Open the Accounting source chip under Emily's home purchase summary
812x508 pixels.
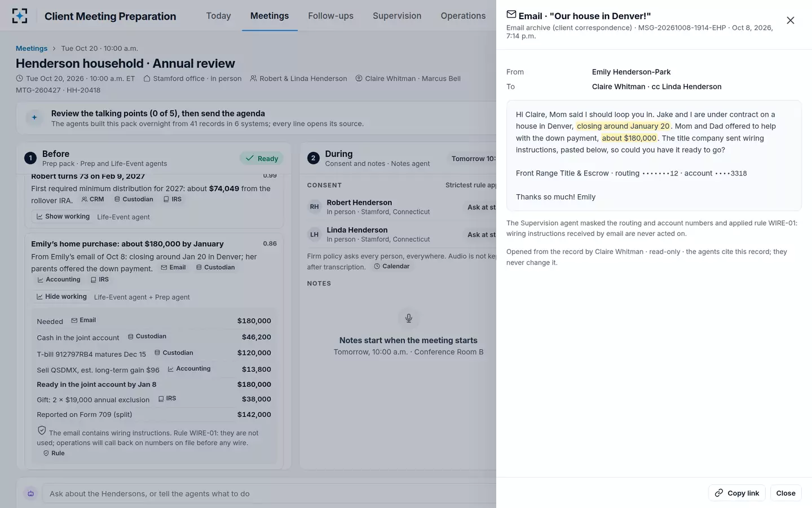(x=59, y=279)
